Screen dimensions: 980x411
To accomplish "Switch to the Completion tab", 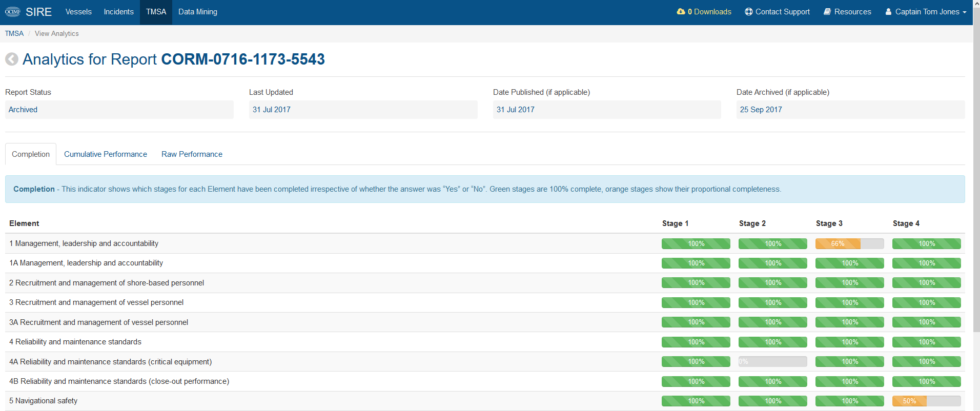I will point(31,154).
